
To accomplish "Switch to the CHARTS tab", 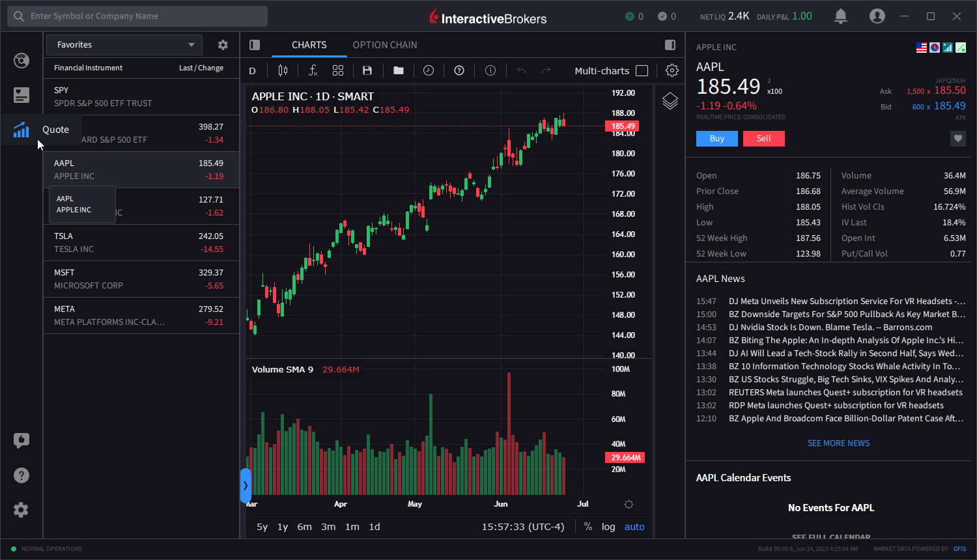I will click(309, 45).
